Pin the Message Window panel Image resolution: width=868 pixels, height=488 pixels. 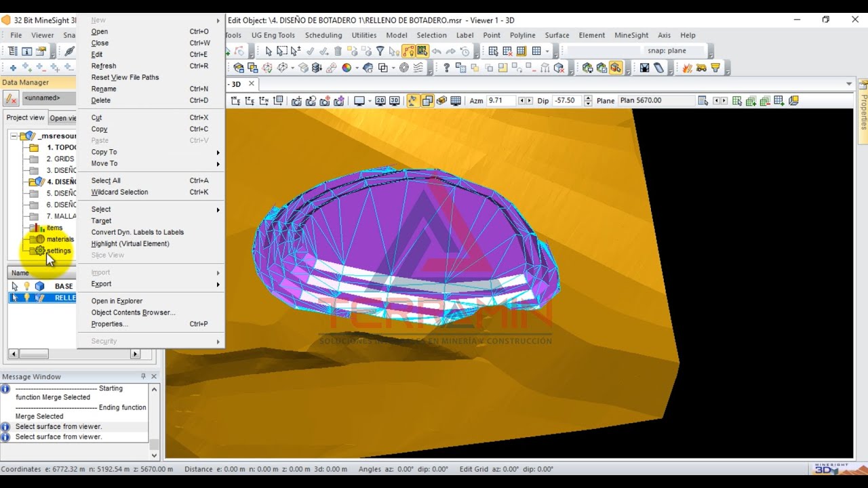click(143, 376)
